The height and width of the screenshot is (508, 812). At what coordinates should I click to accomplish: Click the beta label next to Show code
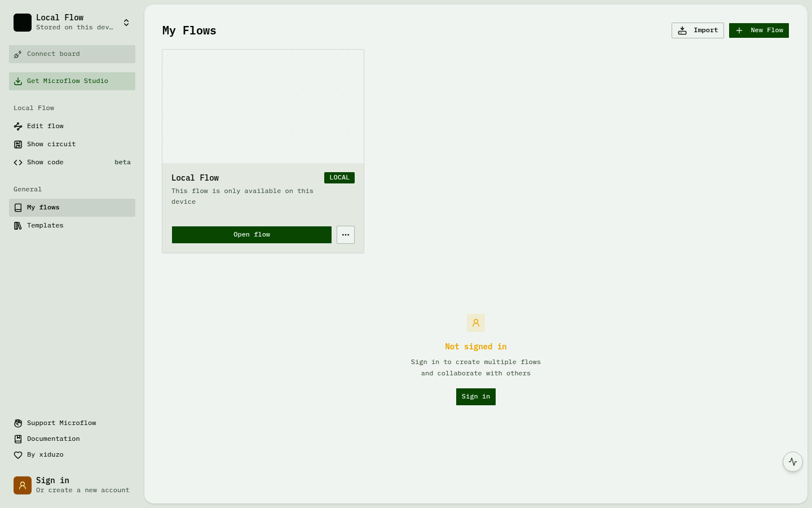click(122, 163)
